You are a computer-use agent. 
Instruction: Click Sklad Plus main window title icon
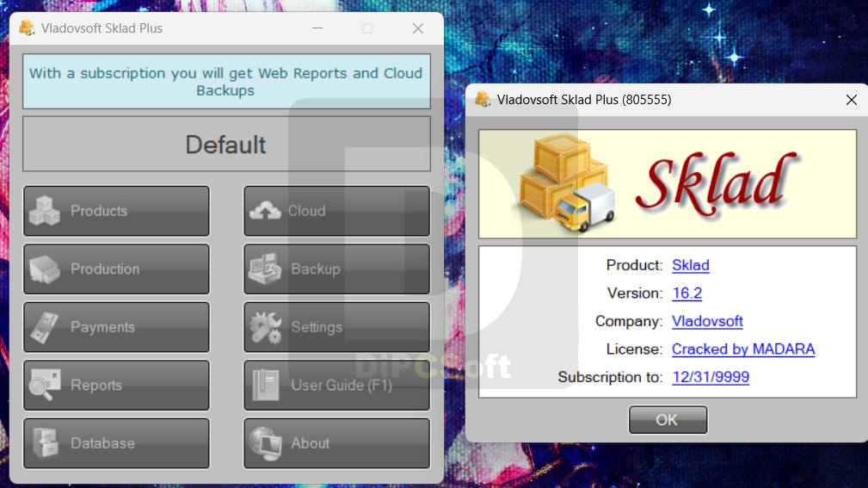pos(27,28)
